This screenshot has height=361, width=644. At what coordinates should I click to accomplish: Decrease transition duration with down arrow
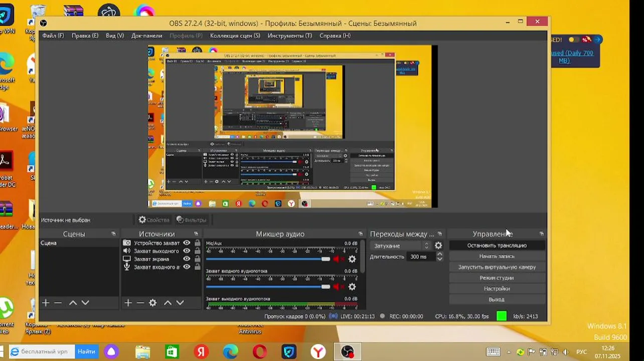(440, 259)
